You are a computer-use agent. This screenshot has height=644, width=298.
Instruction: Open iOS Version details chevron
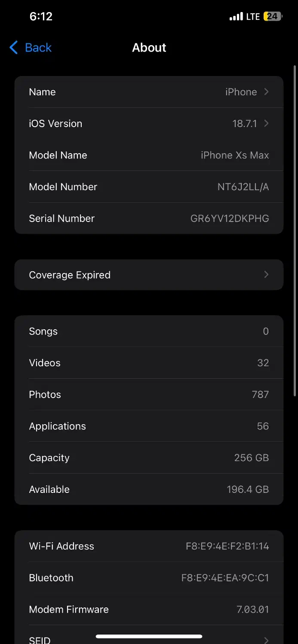(267, 124)
